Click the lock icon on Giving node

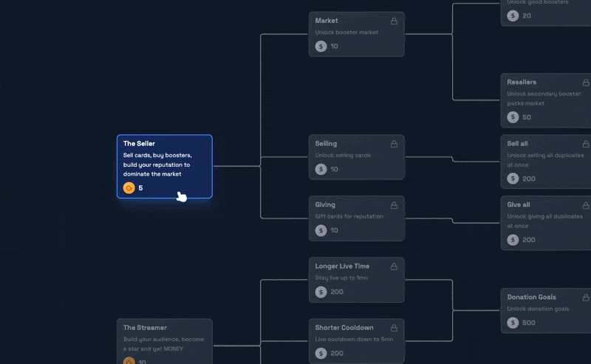(394, 205)
